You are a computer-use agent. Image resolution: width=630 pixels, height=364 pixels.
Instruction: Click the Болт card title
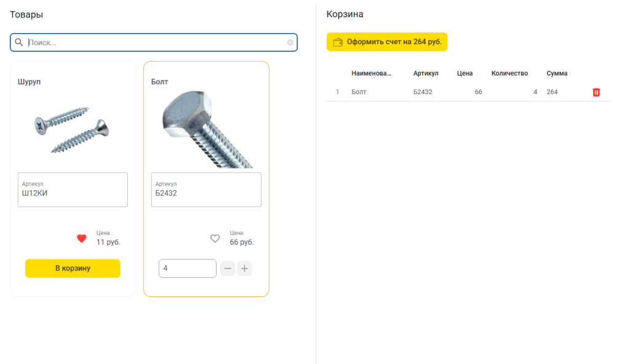[x=159, y=82]
